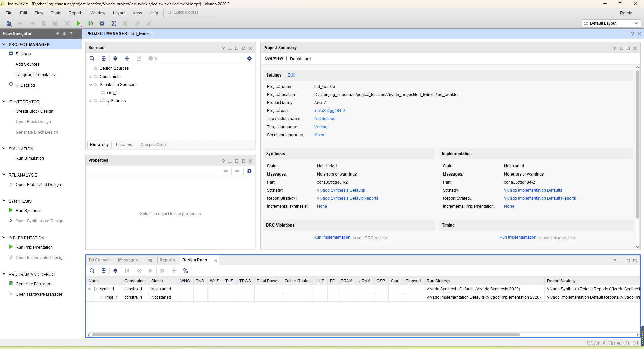Collapse the RTL ANALYSIS section
The width and height of the screenshot is (644, 349).
(x=4, y=175)
